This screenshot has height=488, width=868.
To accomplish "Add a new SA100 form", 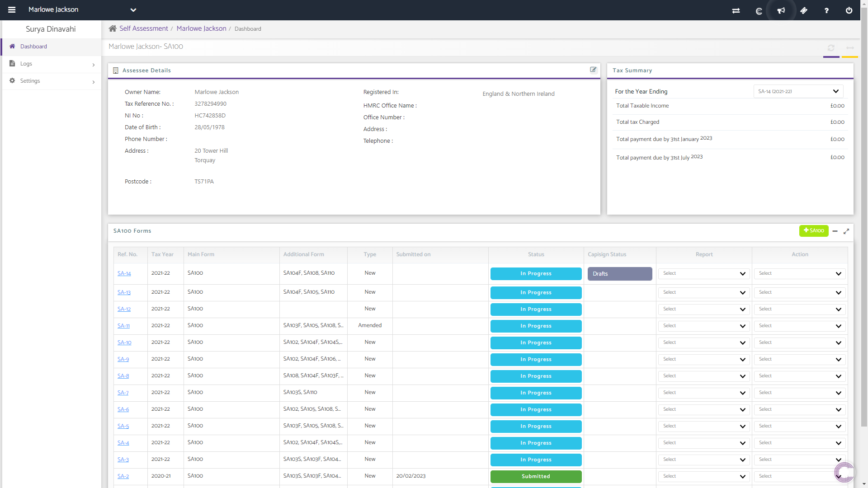I will click(x=814, y=230).
